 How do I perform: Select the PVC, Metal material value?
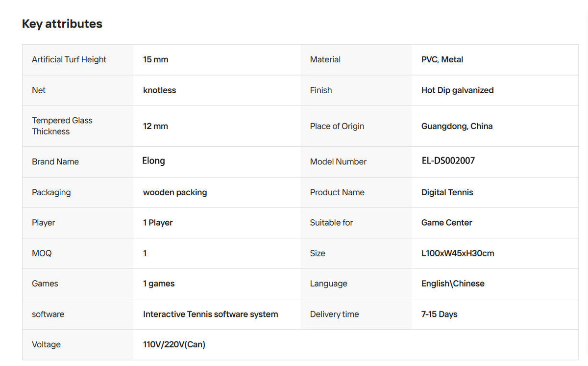click(x=442, y=59)
